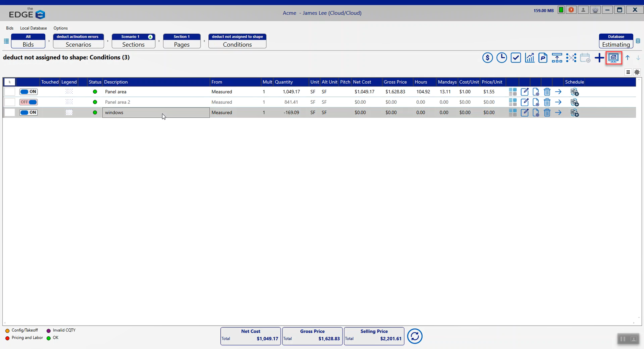644x349 pixels.
Task: Open the clock hours icon
Action: tap(502, 58)
